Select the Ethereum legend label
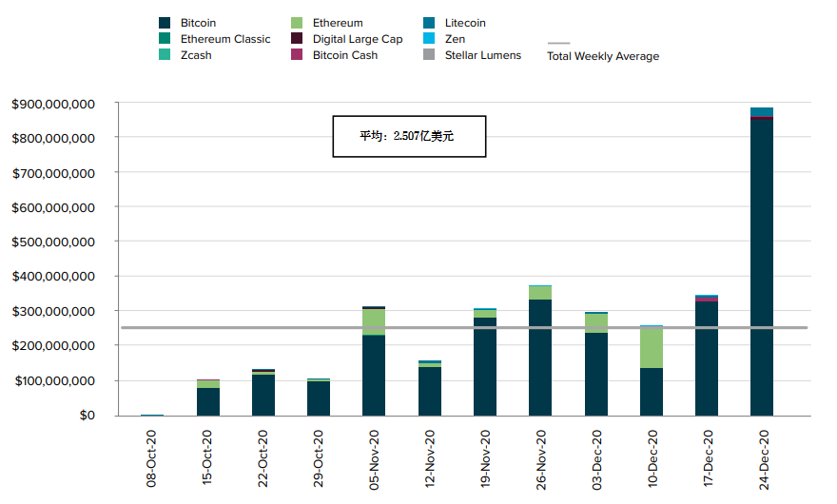 tap(338, 23)
